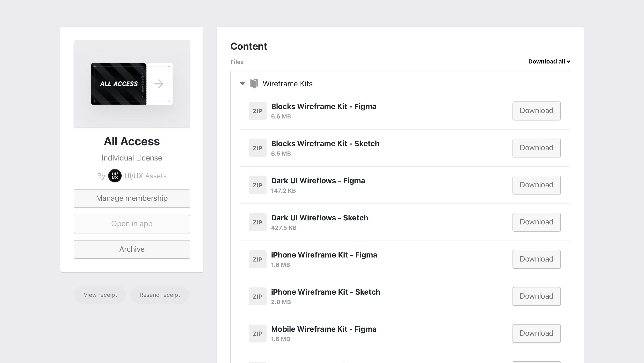View the purchase receipt

click(x=100, y=295)
